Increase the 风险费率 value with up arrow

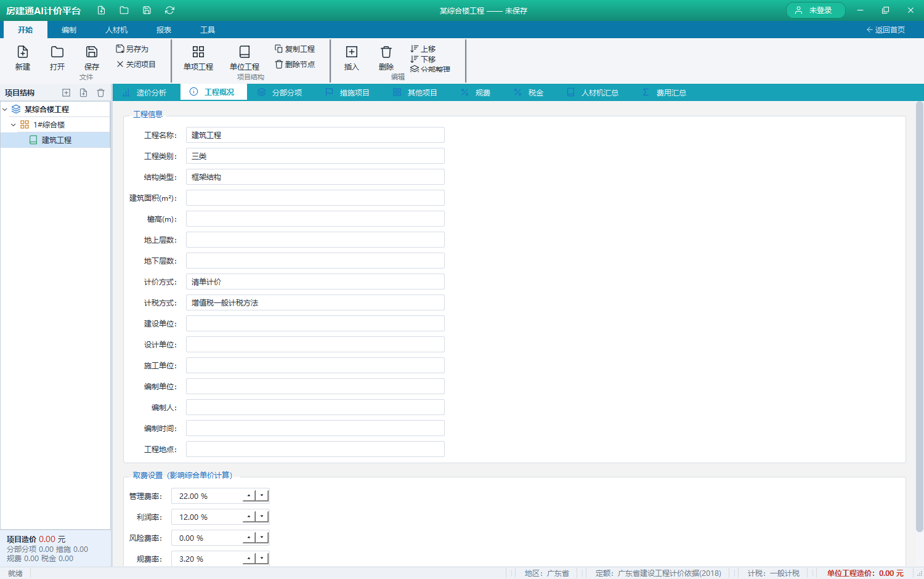249,538
